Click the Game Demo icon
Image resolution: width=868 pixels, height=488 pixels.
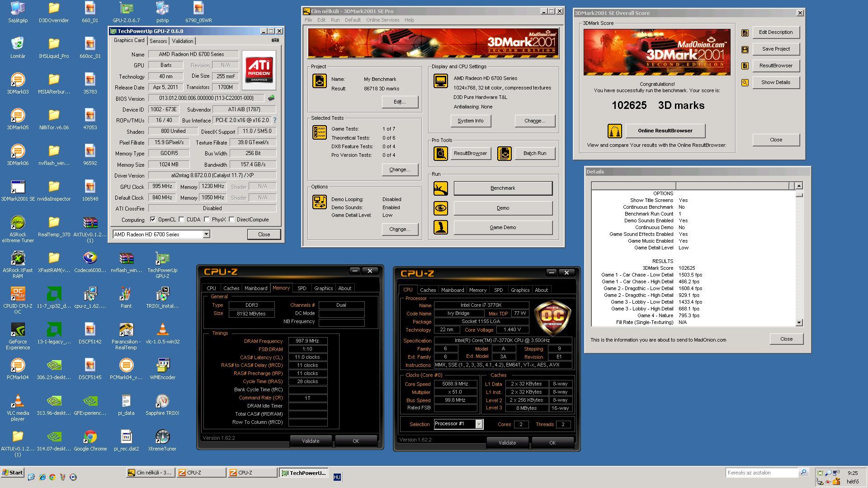tap(441, 227)
